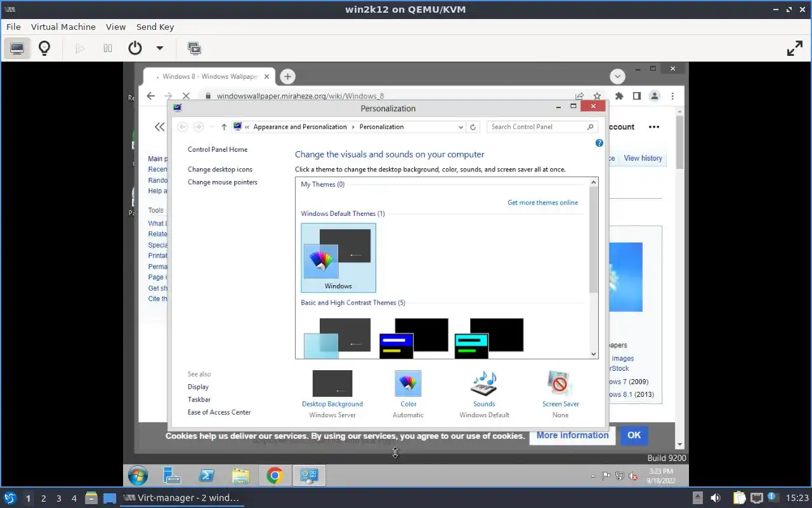Image resolution: width=812 pixels, height=508 pixels.
Task: Click the Control Panel search magnifier icon
Action: tap(590, 127)
